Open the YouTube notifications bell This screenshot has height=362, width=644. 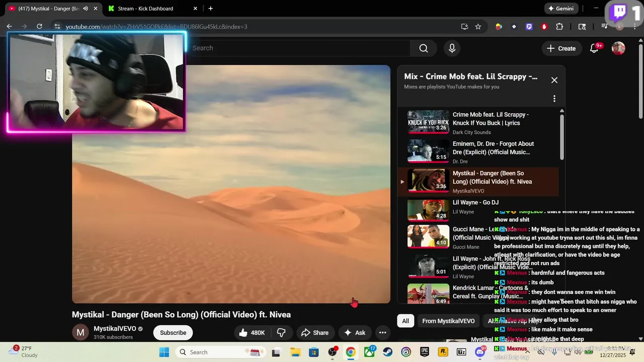point(594,48)
